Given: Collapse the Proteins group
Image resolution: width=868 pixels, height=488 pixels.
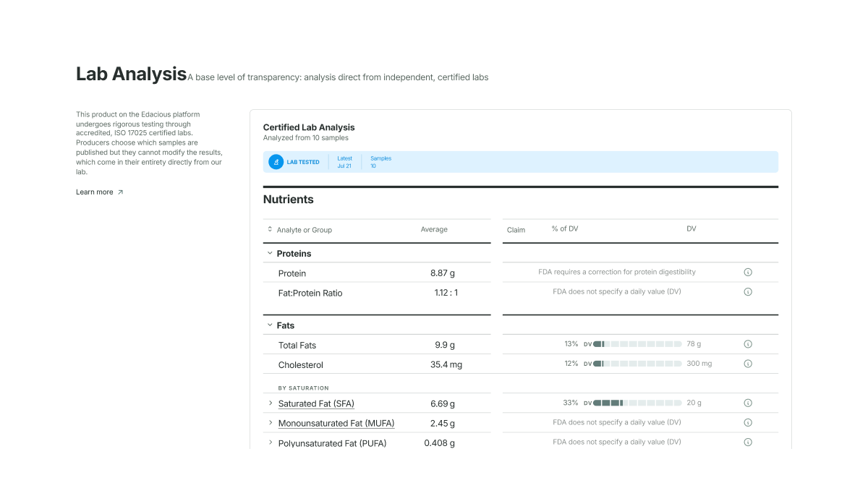Looking at the screenshot, I should pyautogui.click(x=270, y=253).
